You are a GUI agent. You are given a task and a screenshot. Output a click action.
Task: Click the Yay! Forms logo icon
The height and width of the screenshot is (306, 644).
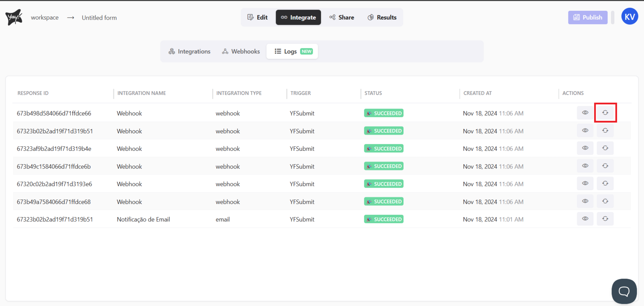pyautogui.click(x=14, y=17)
